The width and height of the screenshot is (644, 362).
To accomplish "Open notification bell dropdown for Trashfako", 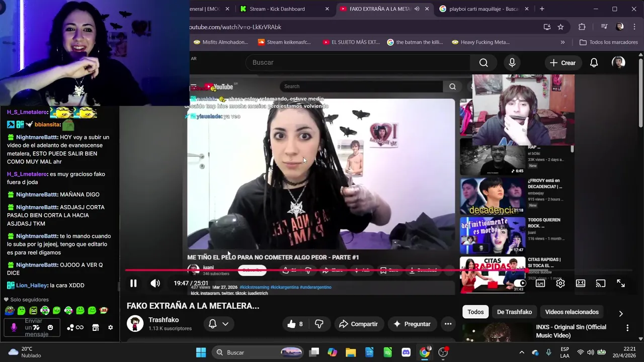I will coord(219,324).
